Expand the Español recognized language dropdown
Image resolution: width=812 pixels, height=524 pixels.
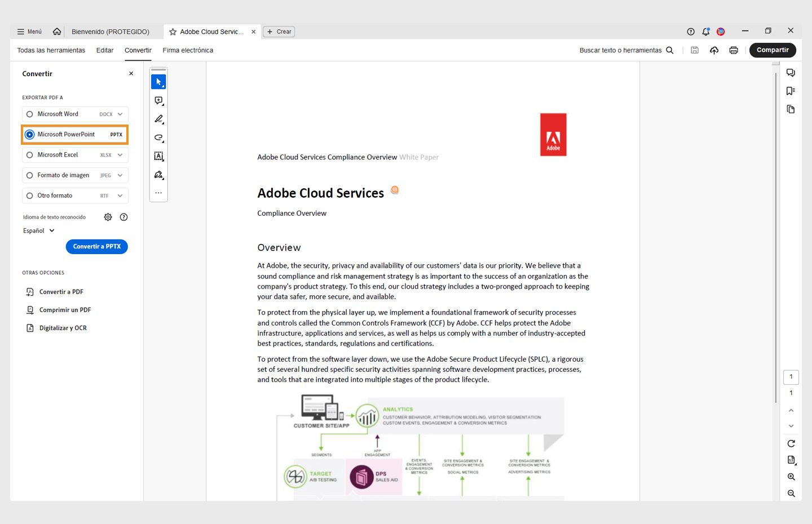tap(38, 230)
